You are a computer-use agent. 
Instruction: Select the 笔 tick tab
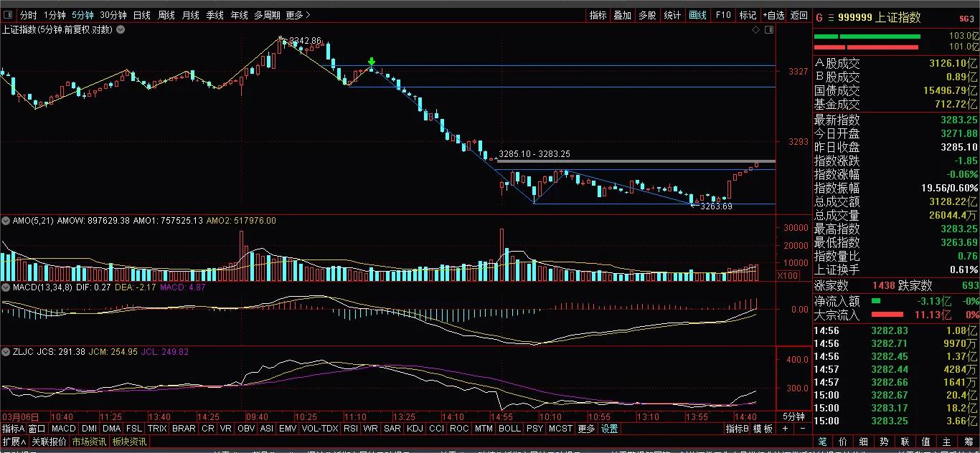tap(823, 442)
